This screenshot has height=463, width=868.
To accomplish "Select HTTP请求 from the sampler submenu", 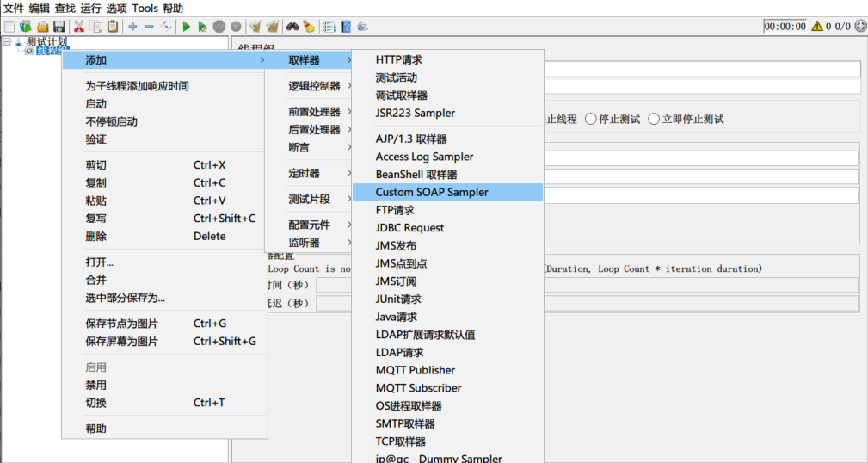I will 399,60.
